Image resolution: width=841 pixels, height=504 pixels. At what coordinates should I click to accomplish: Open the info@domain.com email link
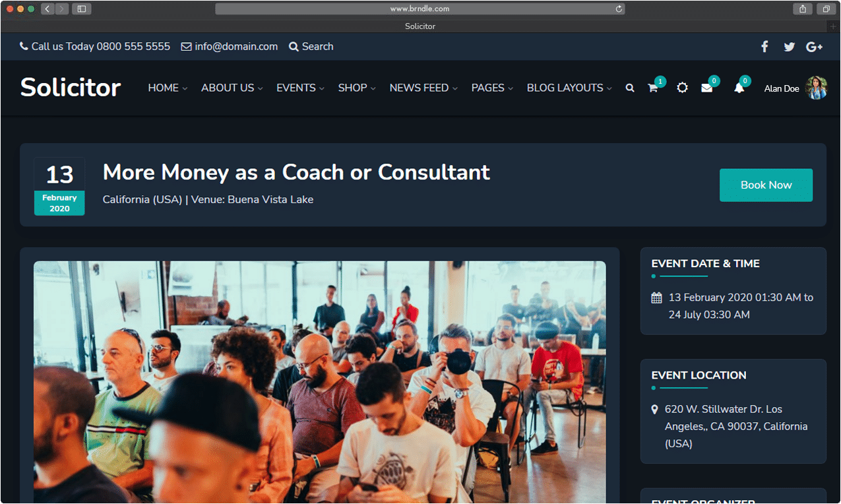click(230, 47)
